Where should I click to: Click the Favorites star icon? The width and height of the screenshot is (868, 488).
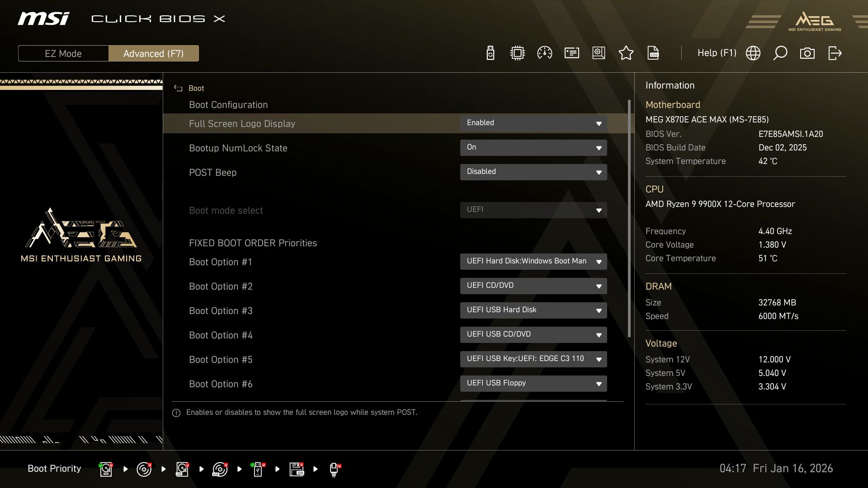(626, 53)
